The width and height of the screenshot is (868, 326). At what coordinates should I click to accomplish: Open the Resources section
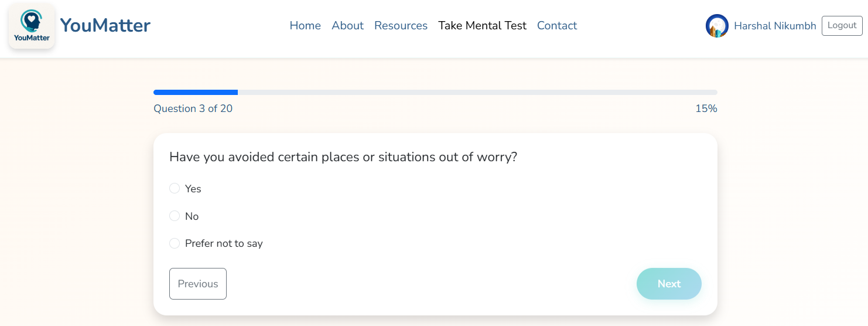coord(401,26)
